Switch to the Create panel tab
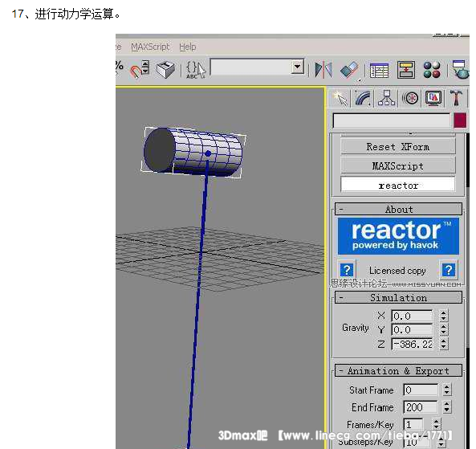 click(x=340, y=98)
